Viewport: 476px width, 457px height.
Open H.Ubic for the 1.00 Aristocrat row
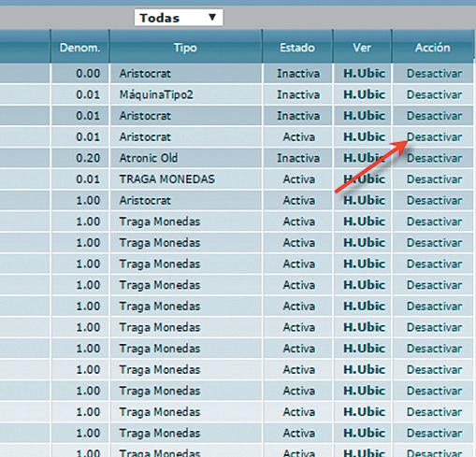click(364, 200)
